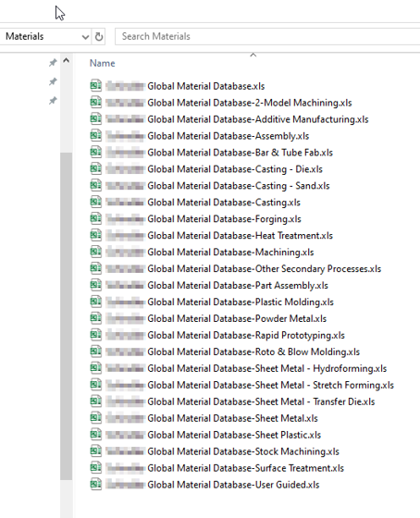Click the first pin icon in sidebar
This screenshot has height=518, width=420.
53,63
